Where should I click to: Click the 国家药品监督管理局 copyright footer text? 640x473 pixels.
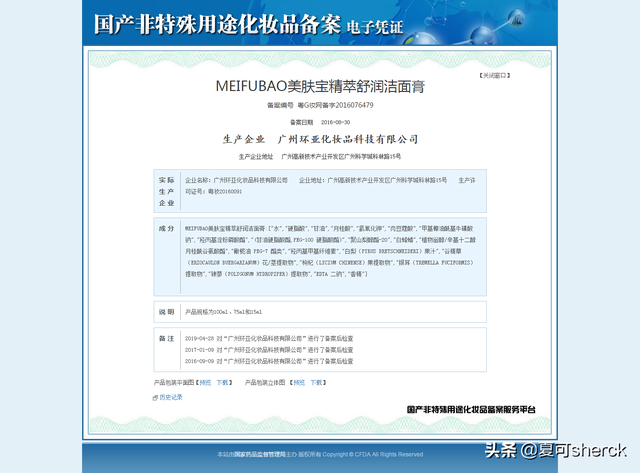point(260,454)
